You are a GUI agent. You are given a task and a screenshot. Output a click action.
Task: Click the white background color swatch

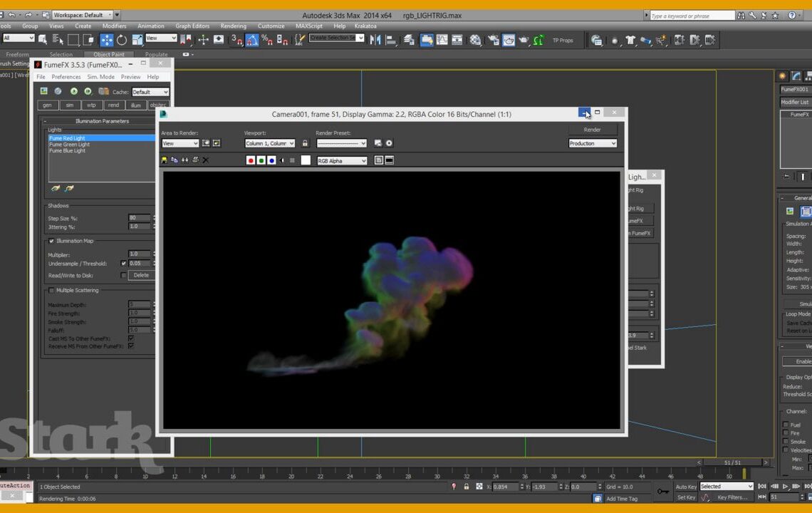pyautogui.click(x=305, y=160)
